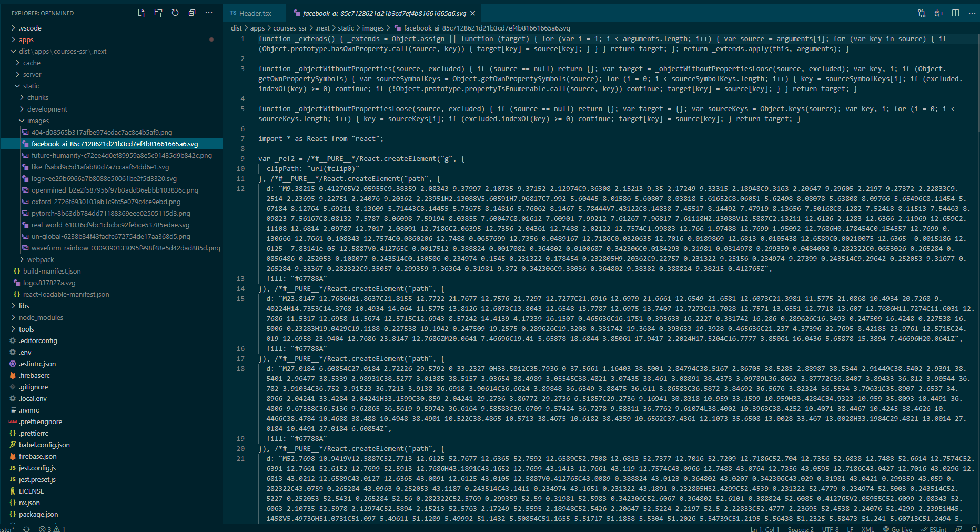Toggle word wrap icon in editor toolbar
Image resolution: width=980 pixels, height=532 pixels.
coord(938,13)
